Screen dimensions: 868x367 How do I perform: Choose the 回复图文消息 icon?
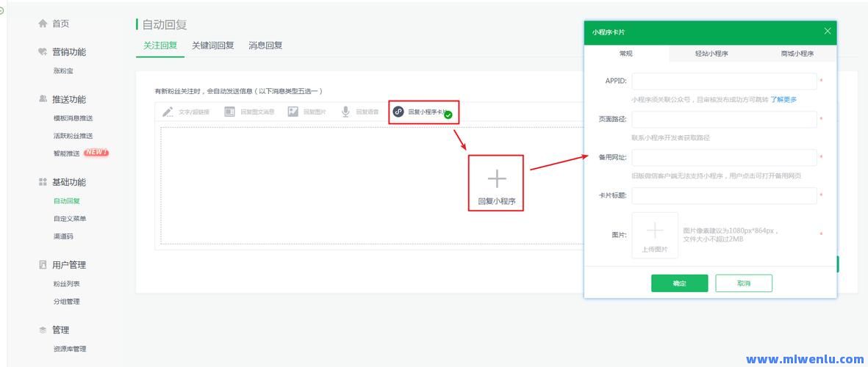pos(229,112)
